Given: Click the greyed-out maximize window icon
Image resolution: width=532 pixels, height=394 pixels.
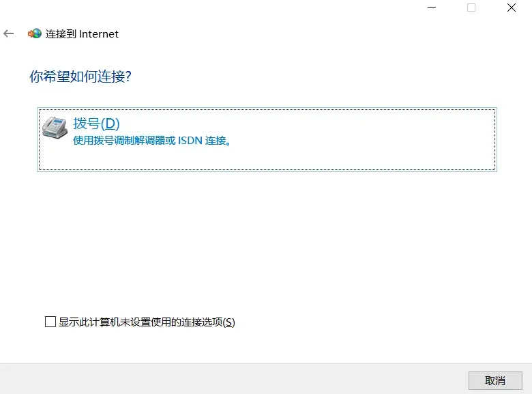Looking at the screenshot, I should click(471, 7).
